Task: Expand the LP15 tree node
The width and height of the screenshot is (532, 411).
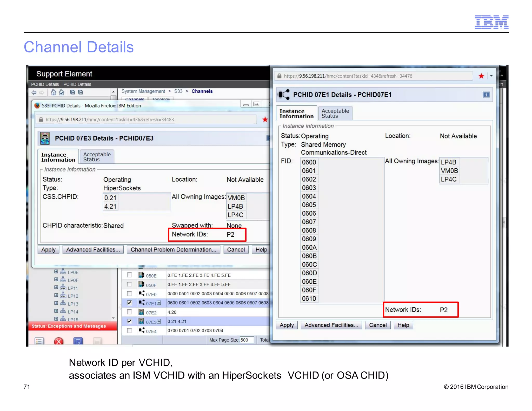Action: (56, 319)
